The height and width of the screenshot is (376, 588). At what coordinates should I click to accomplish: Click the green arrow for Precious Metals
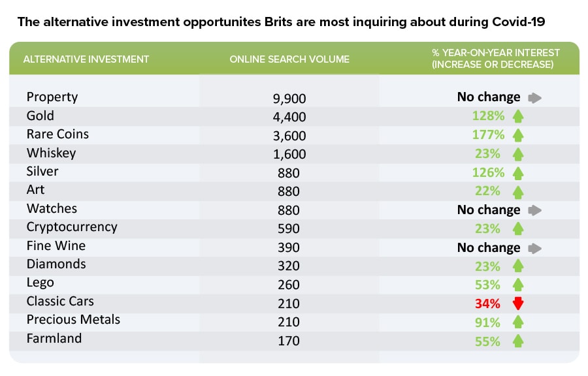click(x=518, y=322)
